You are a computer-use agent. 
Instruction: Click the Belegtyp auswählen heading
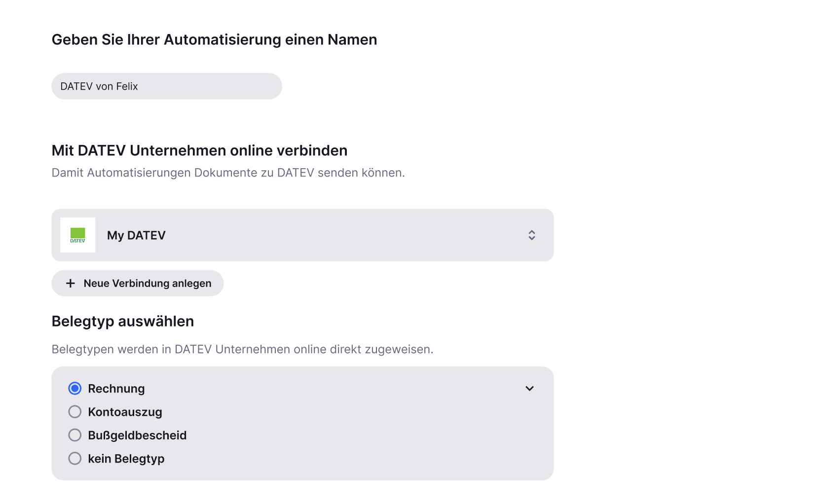123,321
